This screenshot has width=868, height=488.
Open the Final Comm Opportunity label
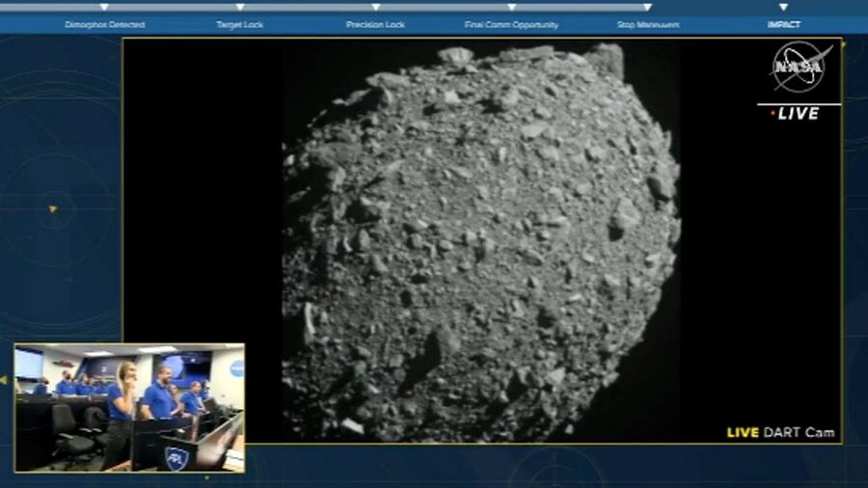pos(511,24)
